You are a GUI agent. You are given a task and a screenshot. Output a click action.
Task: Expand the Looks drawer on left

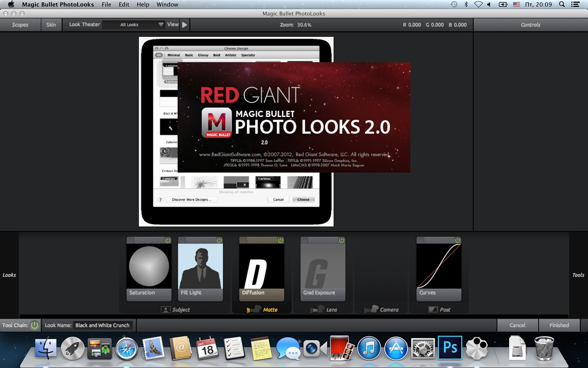tap(9, 275)
